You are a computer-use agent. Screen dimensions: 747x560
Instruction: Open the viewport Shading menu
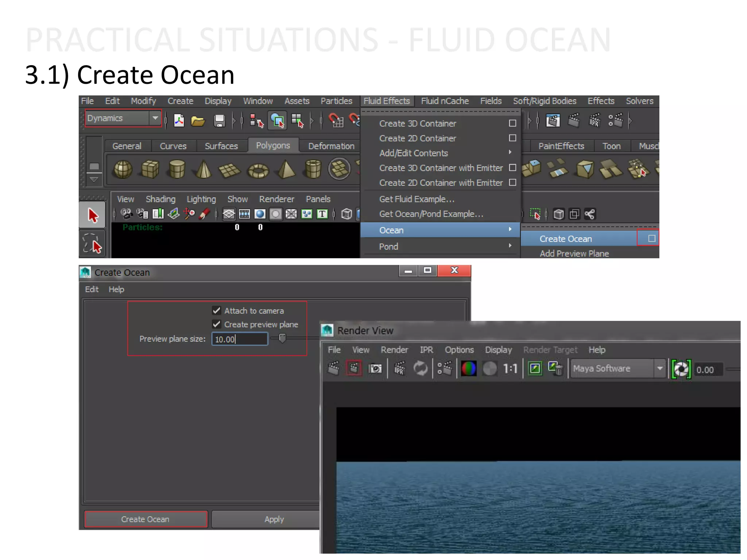tap(160, 199)
